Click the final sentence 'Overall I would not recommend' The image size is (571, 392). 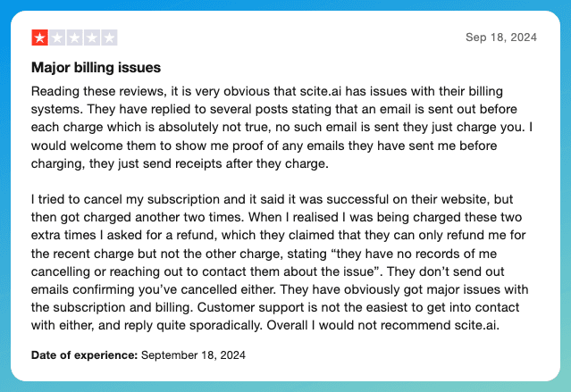(x=382, y=325)
